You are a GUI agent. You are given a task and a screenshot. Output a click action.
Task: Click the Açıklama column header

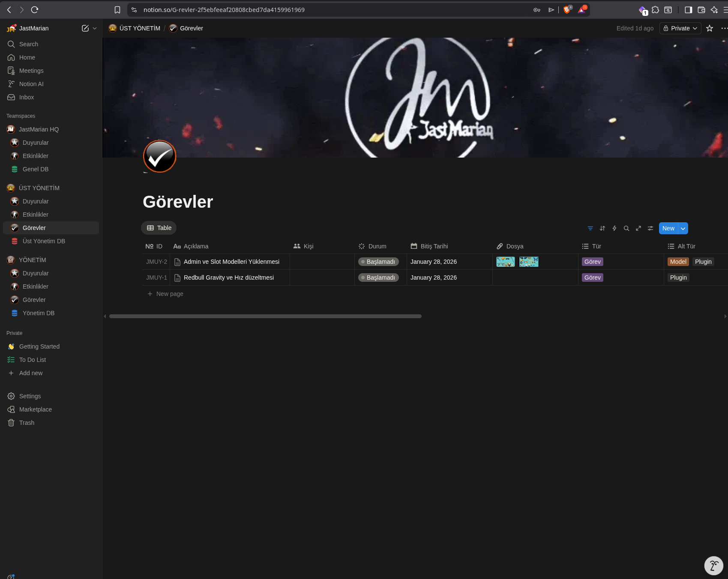pyautogui.click(x=230, y=246)
